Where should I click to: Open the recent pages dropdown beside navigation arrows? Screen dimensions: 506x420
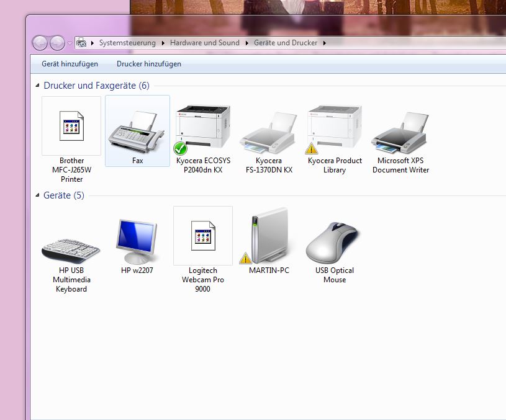(x=70, y=43)
